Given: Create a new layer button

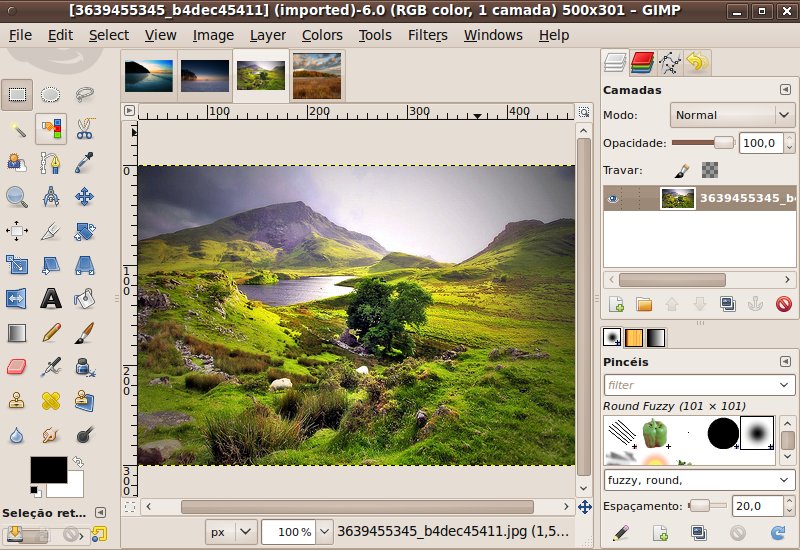Looking at the screenshot, I should (x=616, y=304).
